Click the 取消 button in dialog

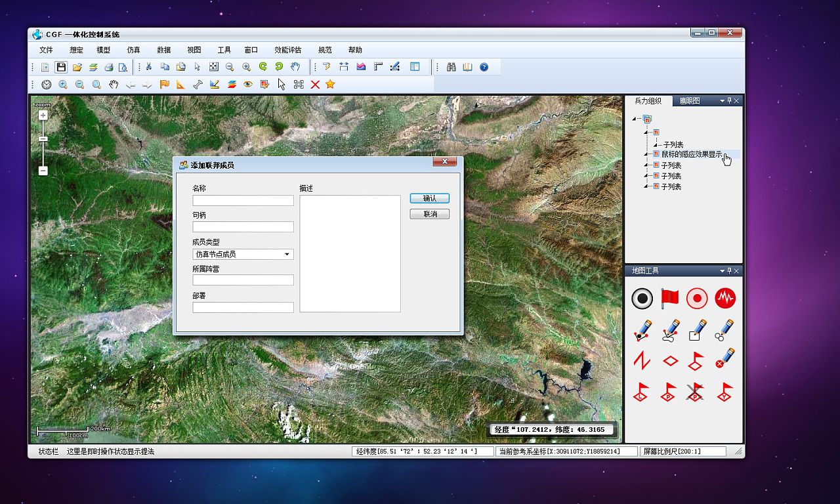pos(430,214)
